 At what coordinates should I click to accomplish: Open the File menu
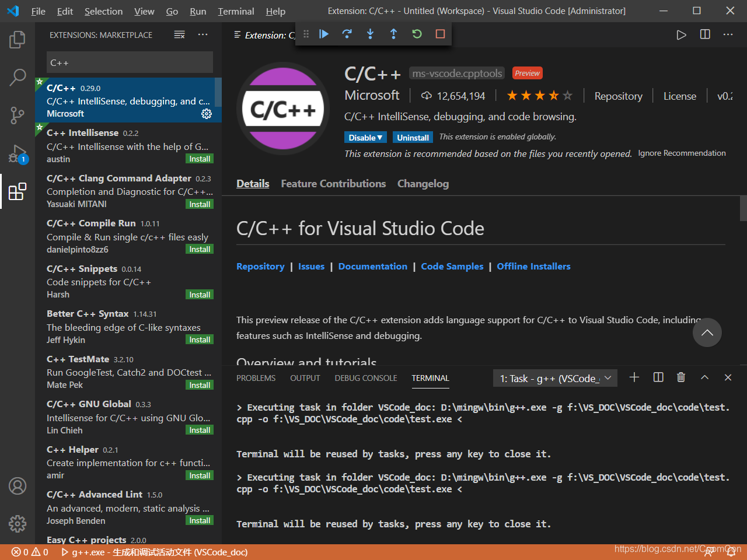click(39, 11)
